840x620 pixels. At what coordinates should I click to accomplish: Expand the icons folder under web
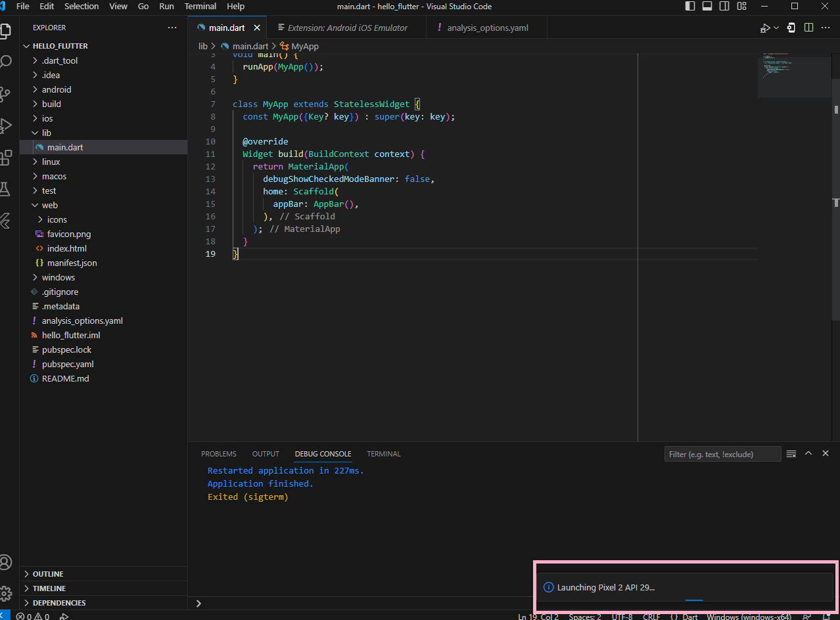(x=103, y=219)
